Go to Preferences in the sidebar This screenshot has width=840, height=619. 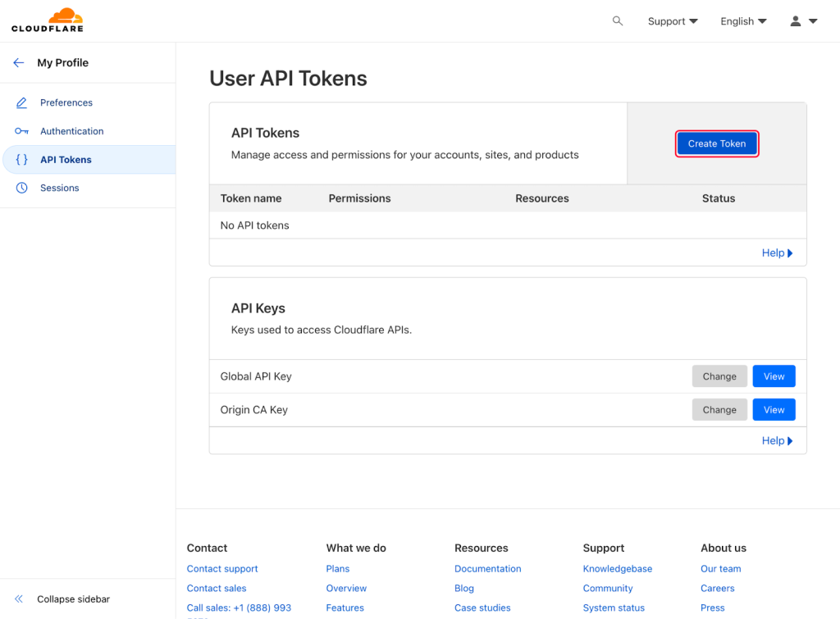(66, 102)
